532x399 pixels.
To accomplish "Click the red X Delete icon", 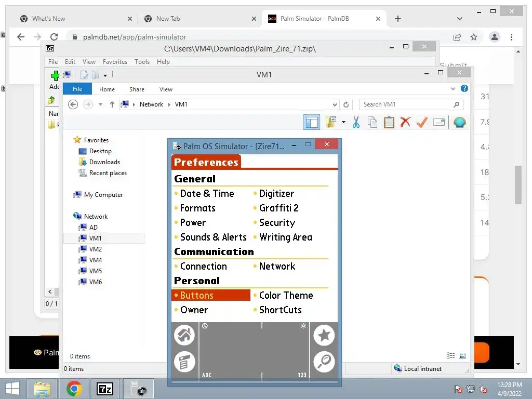I will click(x=405, y=122).
